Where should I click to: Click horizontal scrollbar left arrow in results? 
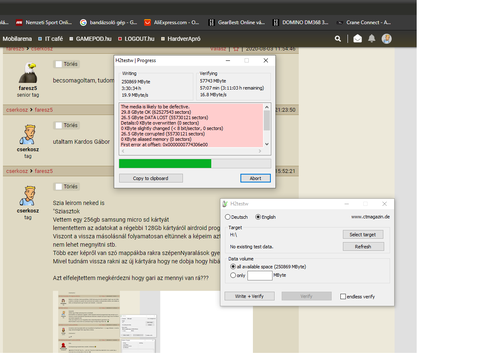coord(123,151)
